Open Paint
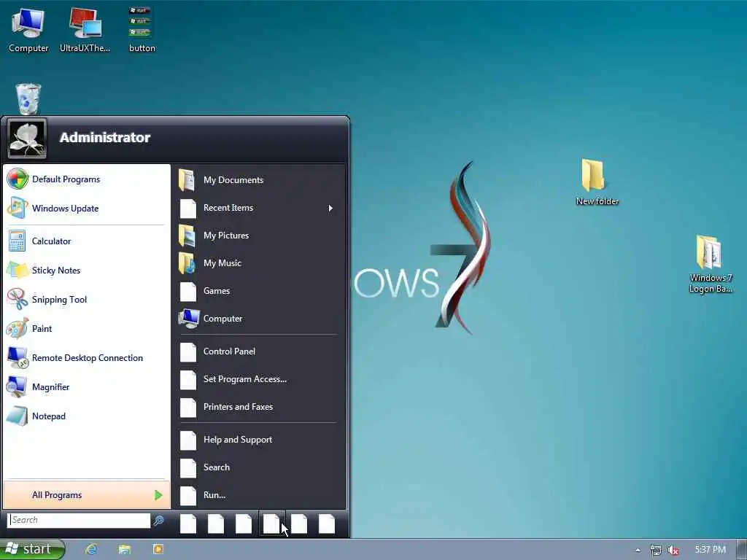Image resolution: width=747 pixels, height=560 pixels. coord(86,329)
